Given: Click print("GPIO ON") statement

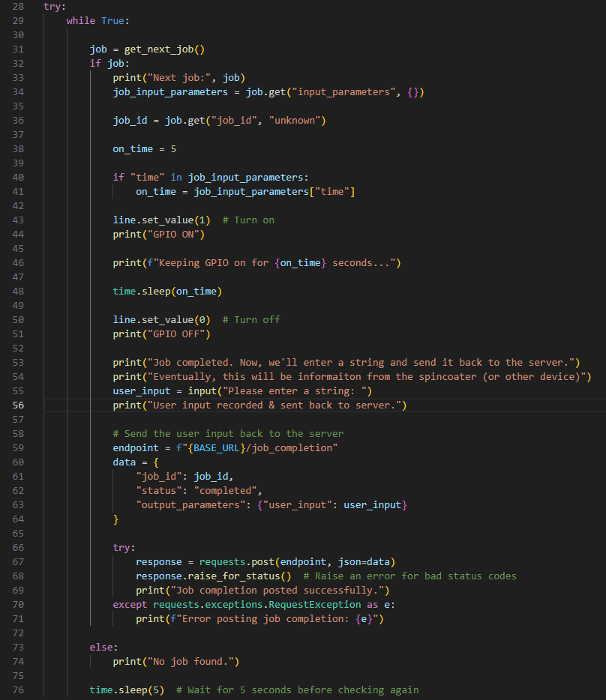Looking at the screenshot, I should (x=159, y=235).
